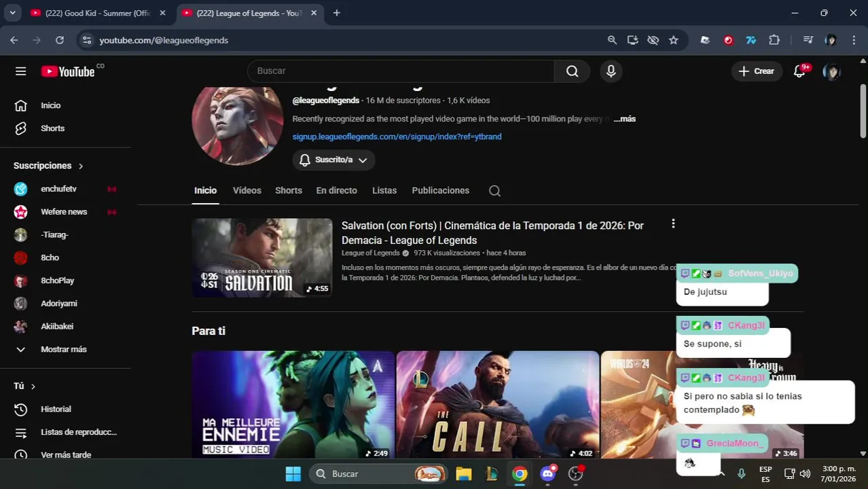Click the Windows taskbar search box
This screenshot has width=868, height=489.
click(379, 473)
